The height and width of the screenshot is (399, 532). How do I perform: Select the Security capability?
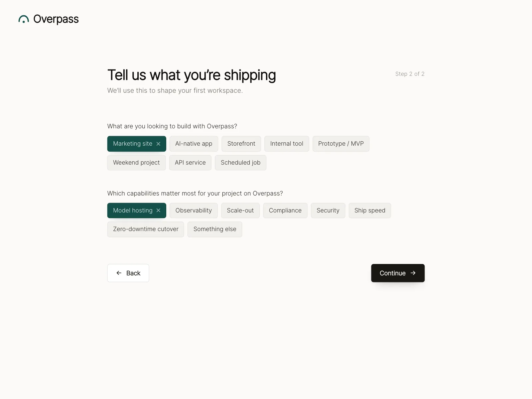(x=328, y=210)
